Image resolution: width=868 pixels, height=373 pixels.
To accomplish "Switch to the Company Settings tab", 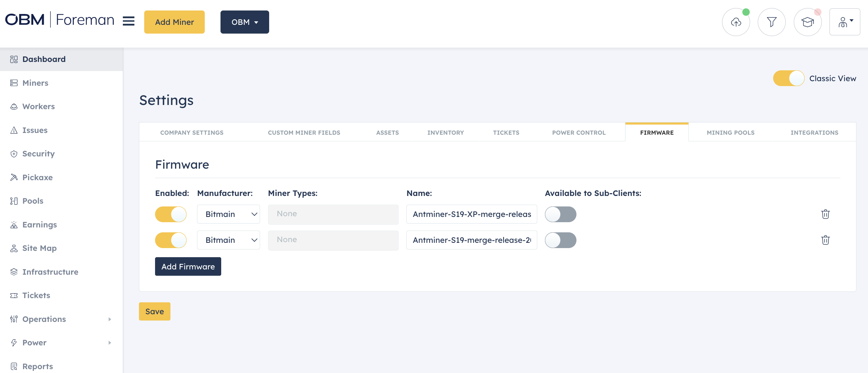I will [192, 133].
